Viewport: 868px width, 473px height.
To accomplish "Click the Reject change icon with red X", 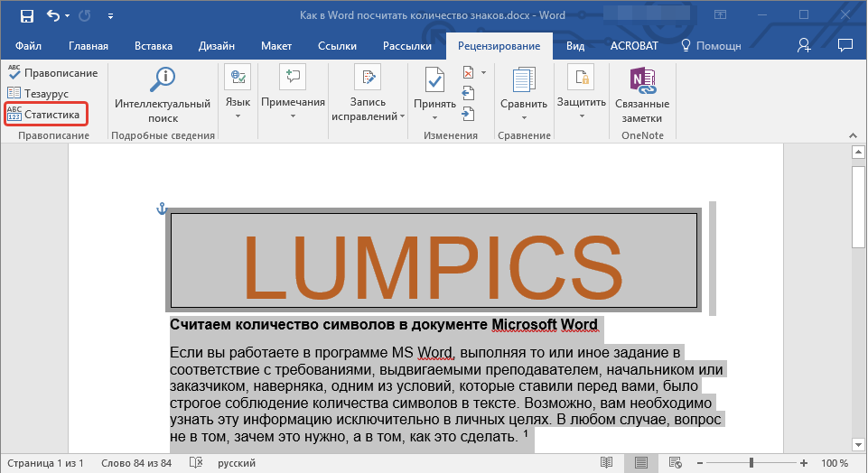I will [468, 73].
